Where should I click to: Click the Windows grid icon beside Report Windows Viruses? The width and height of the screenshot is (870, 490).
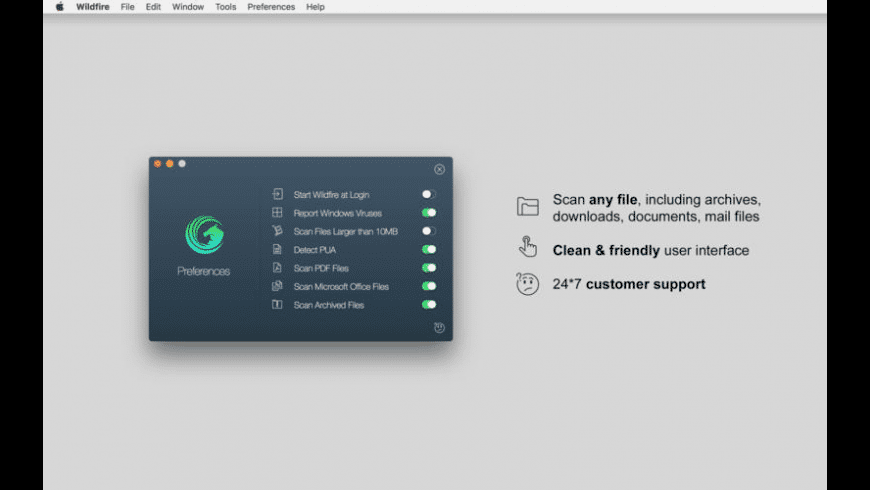click(277, 212)
